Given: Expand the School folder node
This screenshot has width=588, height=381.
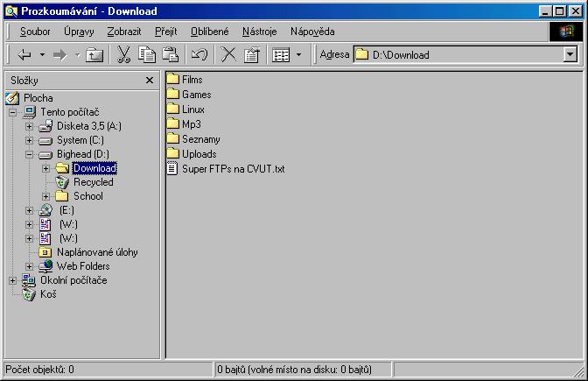Looking at the screenshot, I should click(45, 196).
